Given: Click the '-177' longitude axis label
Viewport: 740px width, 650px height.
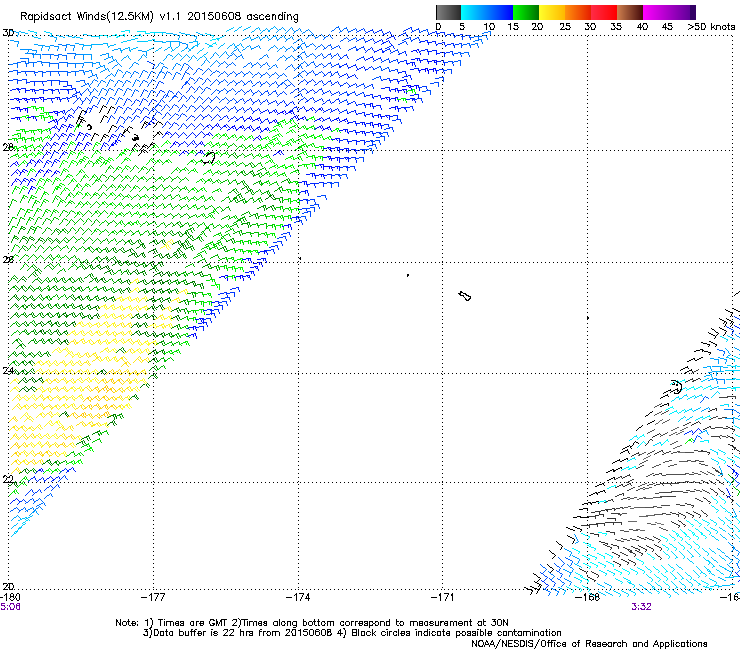Looking at the screenshot, I should pyautogui.click(x=153, y=597).
